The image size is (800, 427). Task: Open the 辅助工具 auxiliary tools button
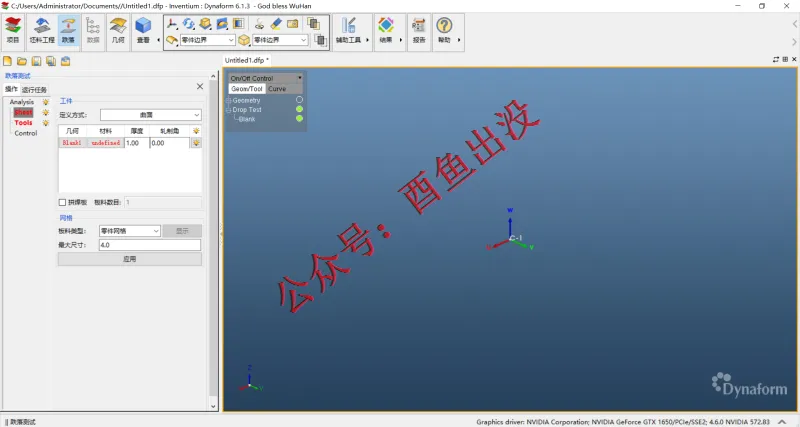point(348,31)
